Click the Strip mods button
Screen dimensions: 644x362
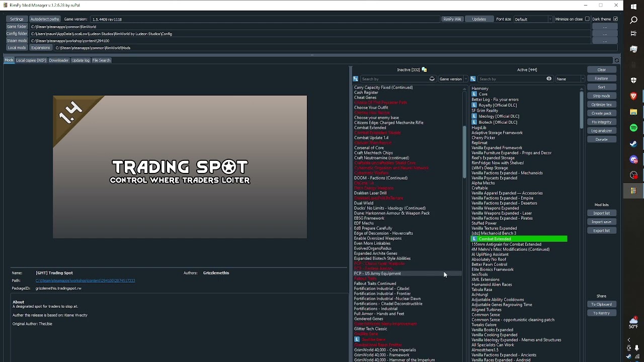coord(602,96)
